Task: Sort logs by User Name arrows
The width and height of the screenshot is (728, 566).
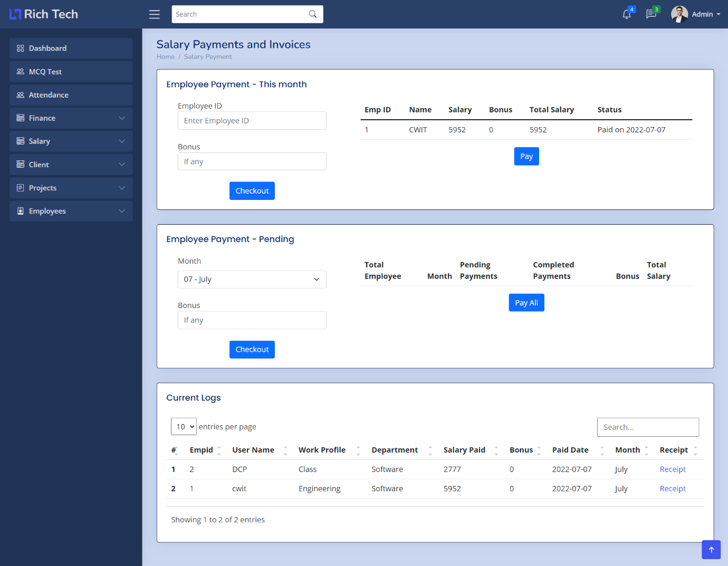Action: tap(285, 450)
